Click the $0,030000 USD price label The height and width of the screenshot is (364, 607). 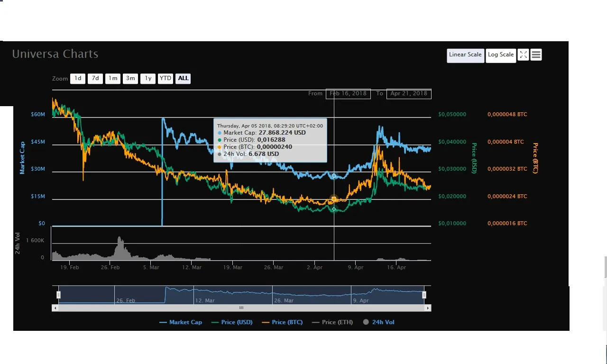coord(452,169)
